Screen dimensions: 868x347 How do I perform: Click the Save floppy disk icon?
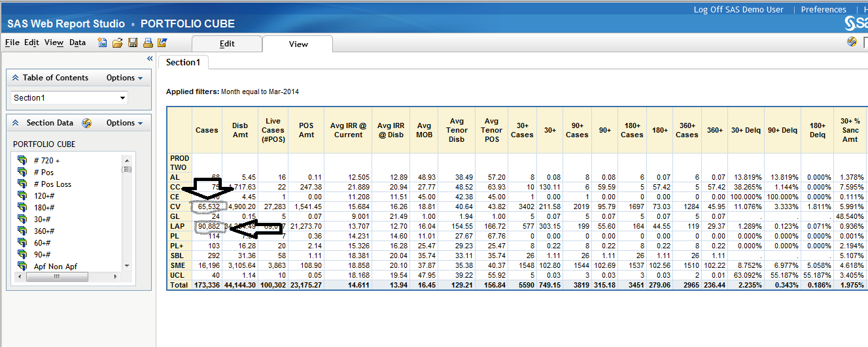[x=133, y=43]
